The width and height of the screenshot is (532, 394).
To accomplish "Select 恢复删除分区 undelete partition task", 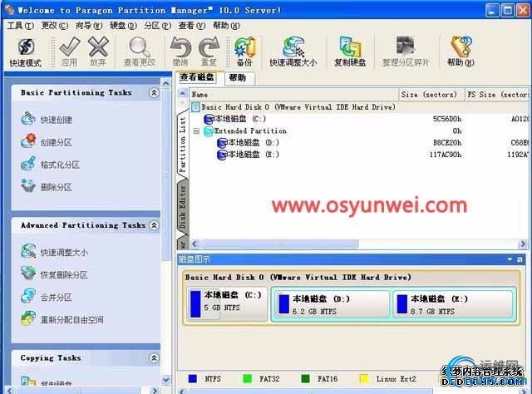I will pos(54,274).
